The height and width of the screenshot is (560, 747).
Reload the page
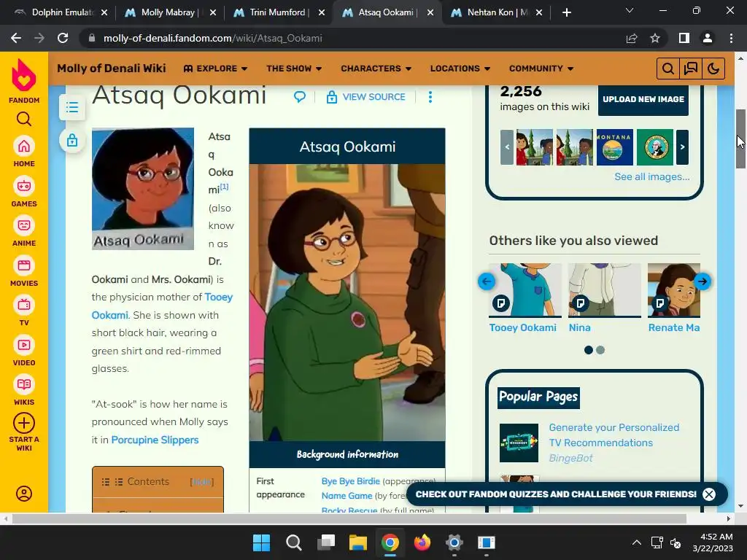coord(63,38)
